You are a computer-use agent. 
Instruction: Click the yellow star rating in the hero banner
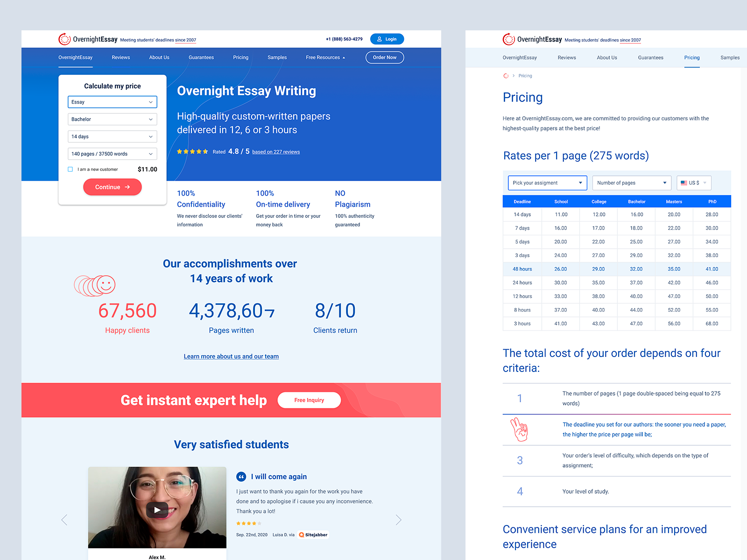tap(192, 152)
